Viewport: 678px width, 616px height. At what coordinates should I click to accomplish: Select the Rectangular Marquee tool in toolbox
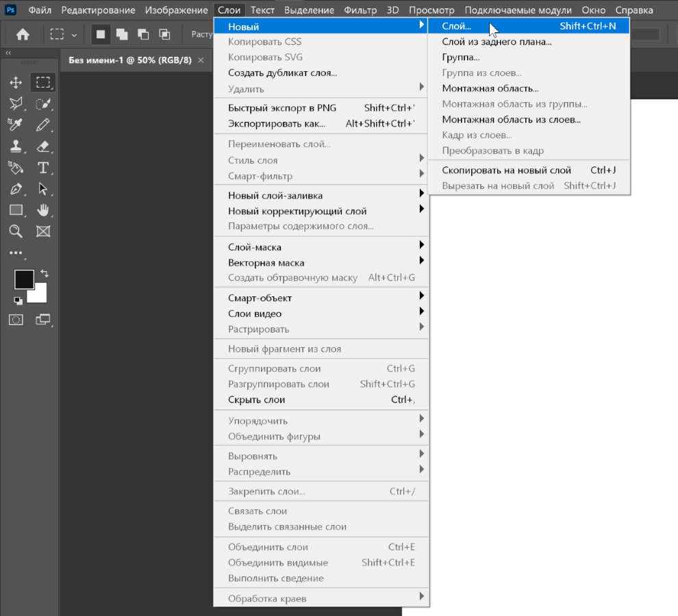[x=43, y=82]
